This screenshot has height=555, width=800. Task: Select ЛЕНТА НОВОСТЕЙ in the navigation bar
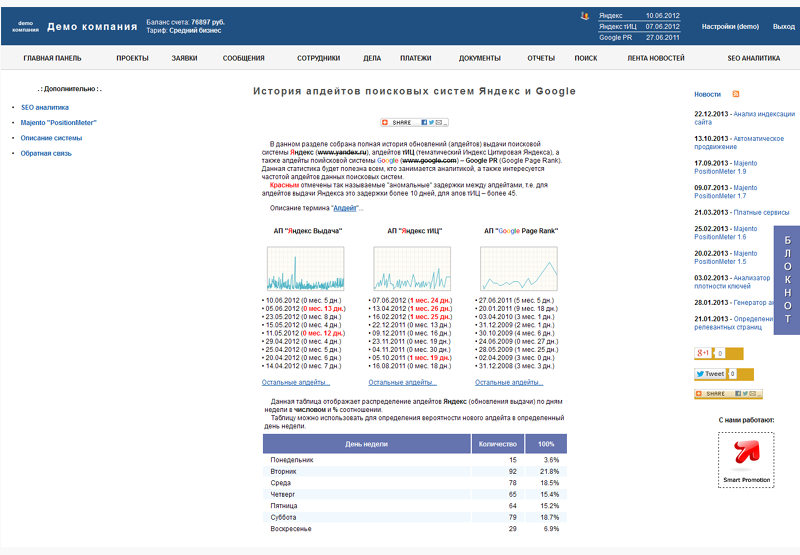pos(656,59)
